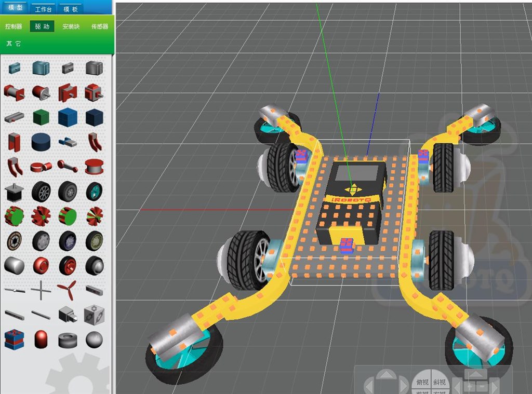
Task: Select the dark navy cylinder part
Action: [x=41, y=141]
